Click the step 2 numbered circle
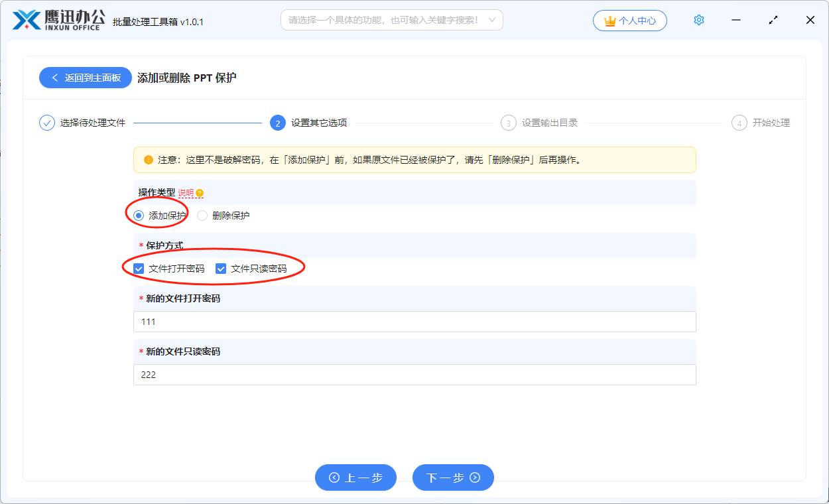Screen dimensions: 829x504 [278, 123]
